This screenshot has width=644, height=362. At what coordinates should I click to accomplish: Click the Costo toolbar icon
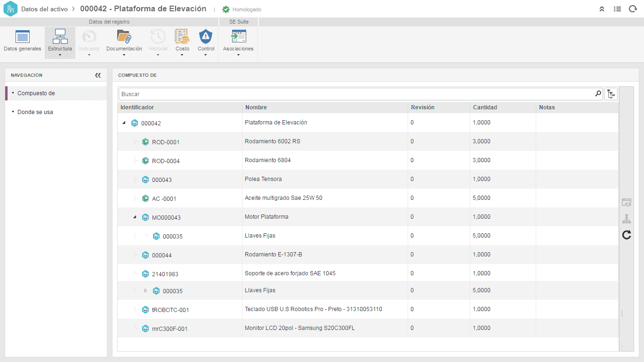point(182,36)
